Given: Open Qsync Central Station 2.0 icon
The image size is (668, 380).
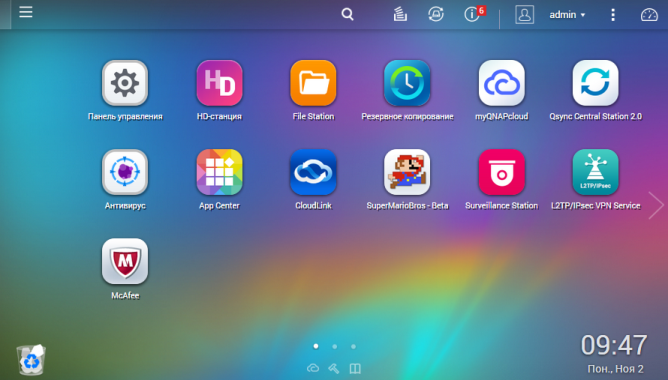Looking at the screenshot, I should coord(595,83).
